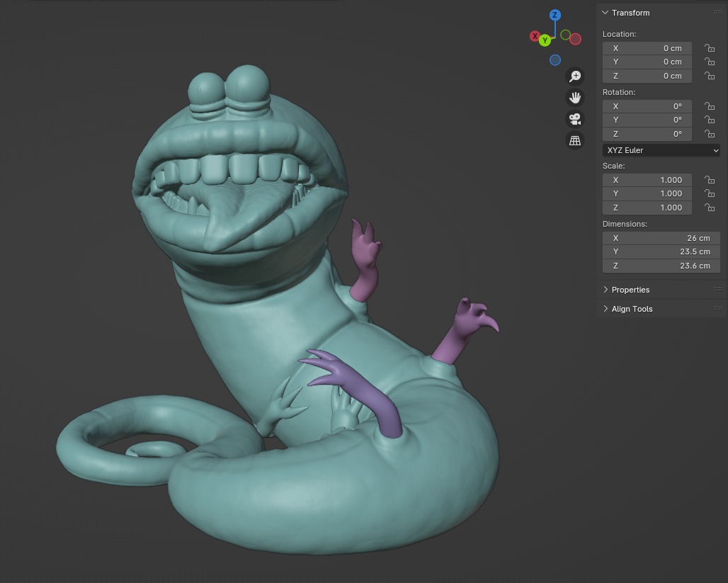Lock Rotation Y with its padlock
This screenshot has height=583, width=728.
[710, 120]
